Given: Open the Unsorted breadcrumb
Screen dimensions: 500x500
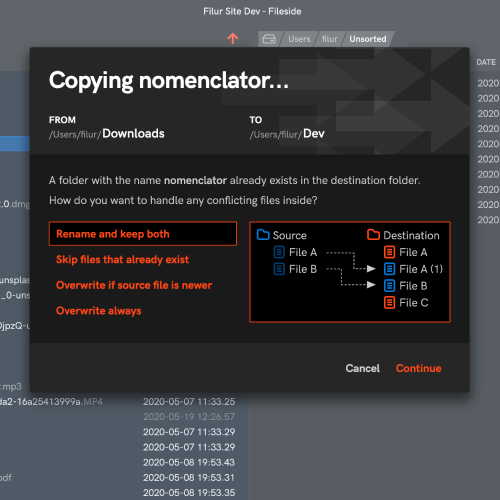Looking at the screenshot, I should [x=368, y=39].
